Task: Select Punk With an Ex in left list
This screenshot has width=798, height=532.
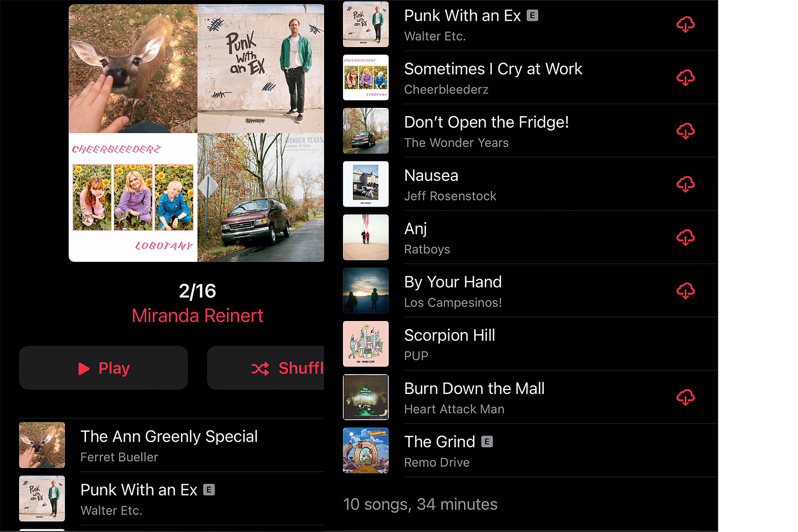Action: tap(172, 499)
